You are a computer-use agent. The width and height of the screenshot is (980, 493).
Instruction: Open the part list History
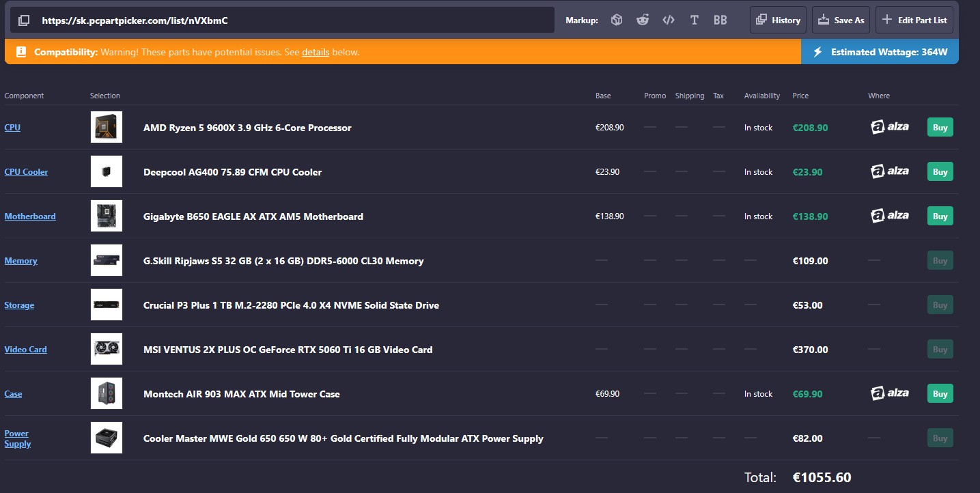778,20
